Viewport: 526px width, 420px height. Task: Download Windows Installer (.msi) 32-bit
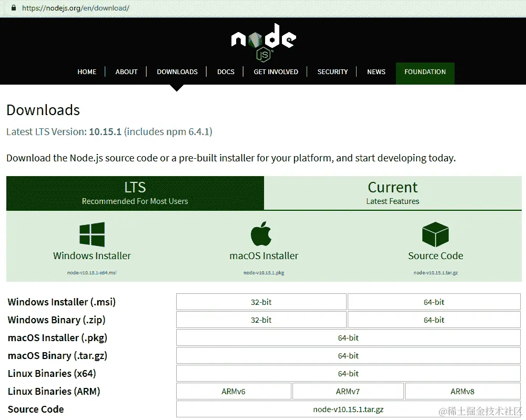[x=261, y=302]
